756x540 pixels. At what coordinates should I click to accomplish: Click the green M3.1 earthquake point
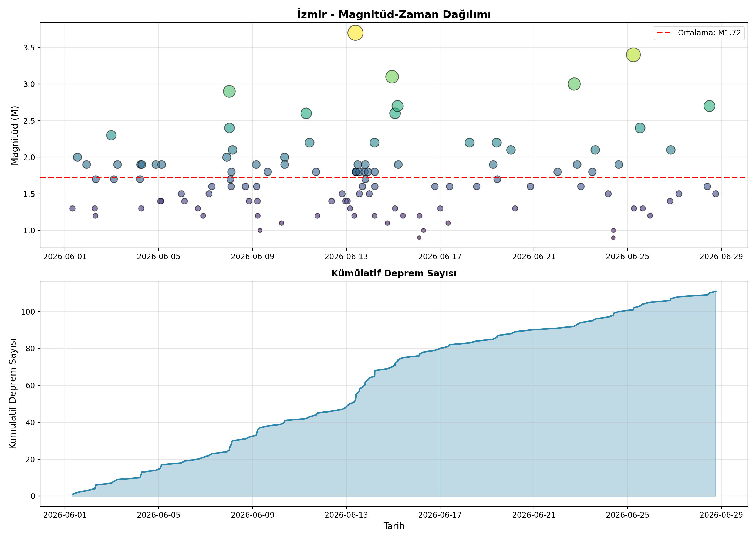(x=392, y=77)
